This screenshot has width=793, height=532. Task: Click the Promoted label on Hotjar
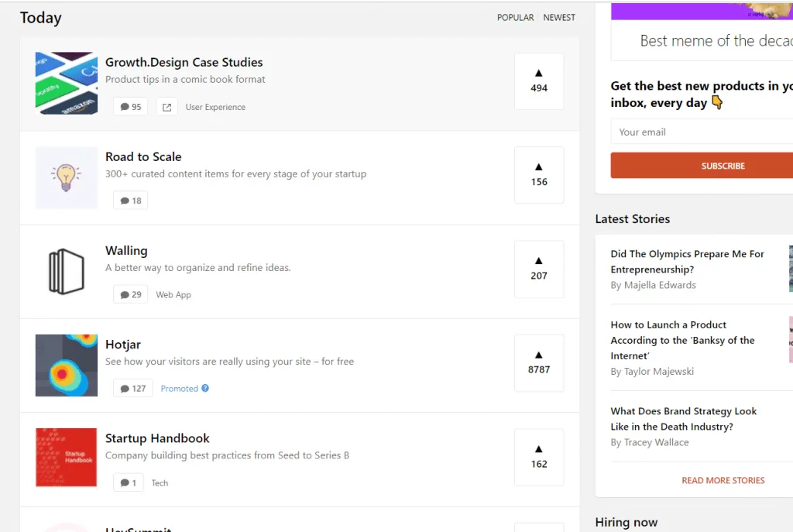pyautogui.click(x=180, y=389)
